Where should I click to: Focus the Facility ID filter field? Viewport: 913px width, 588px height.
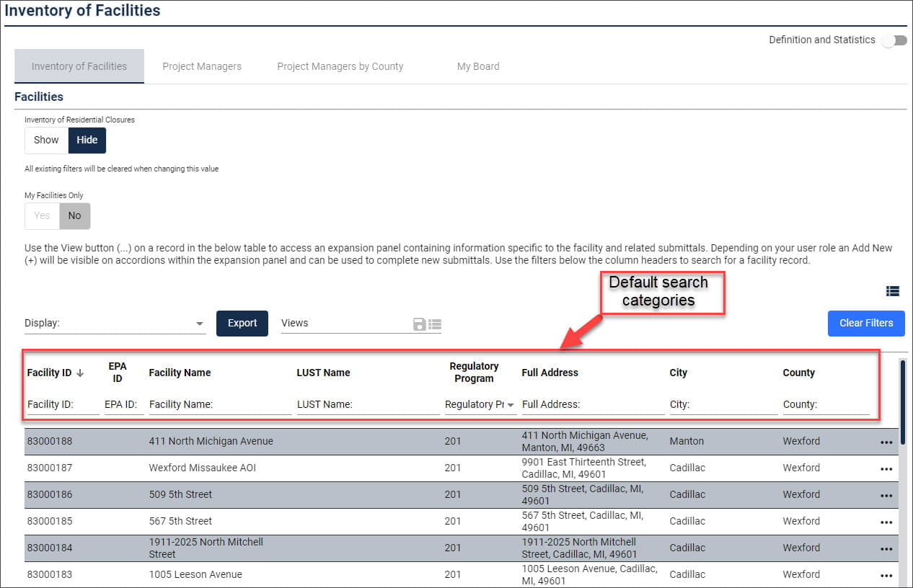tap(63, 404)
